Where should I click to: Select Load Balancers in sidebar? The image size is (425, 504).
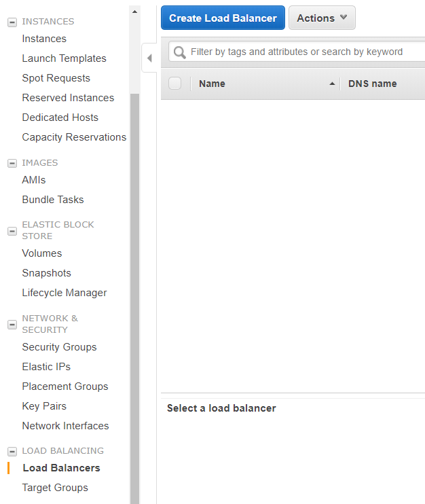61,468
